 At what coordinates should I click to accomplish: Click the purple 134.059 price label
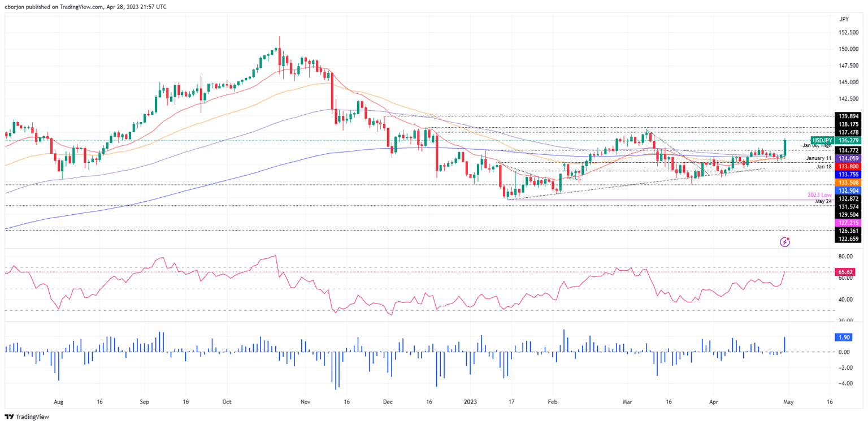pos(847,159)
